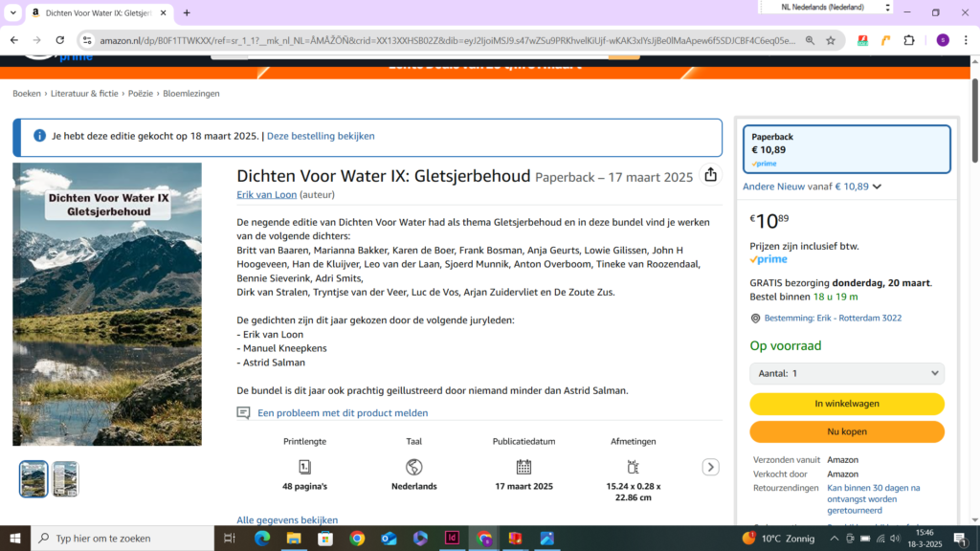Open Outlook from the taskbar
This screenshot has height=551, width=980.
coord(389,538)
